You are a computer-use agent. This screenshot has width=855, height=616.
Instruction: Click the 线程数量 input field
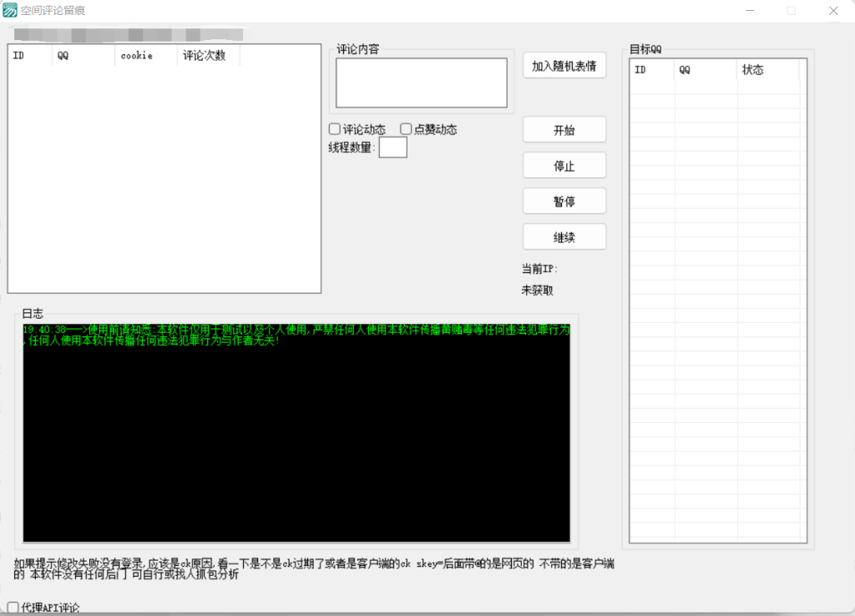click(x=392, y=148)
